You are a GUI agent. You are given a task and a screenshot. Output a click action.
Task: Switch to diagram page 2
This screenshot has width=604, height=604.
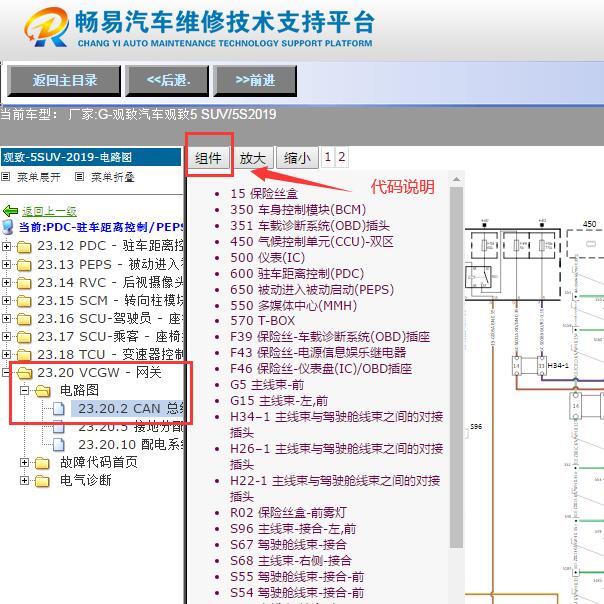(x=342, y=157)
